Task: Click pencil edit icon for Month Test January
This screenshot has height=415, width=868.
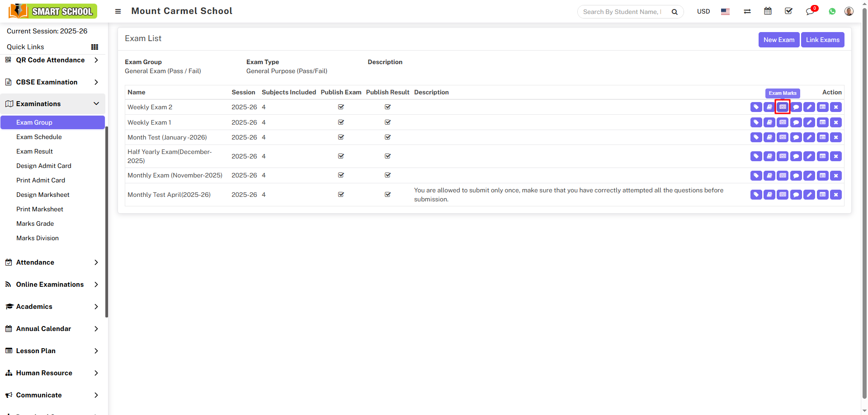Action: (809, 137)
